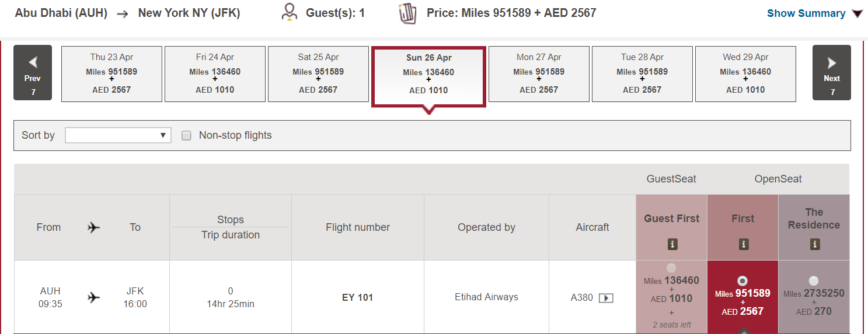
Task: Select The Residence fare radio button
Action: tap(814, 280)
